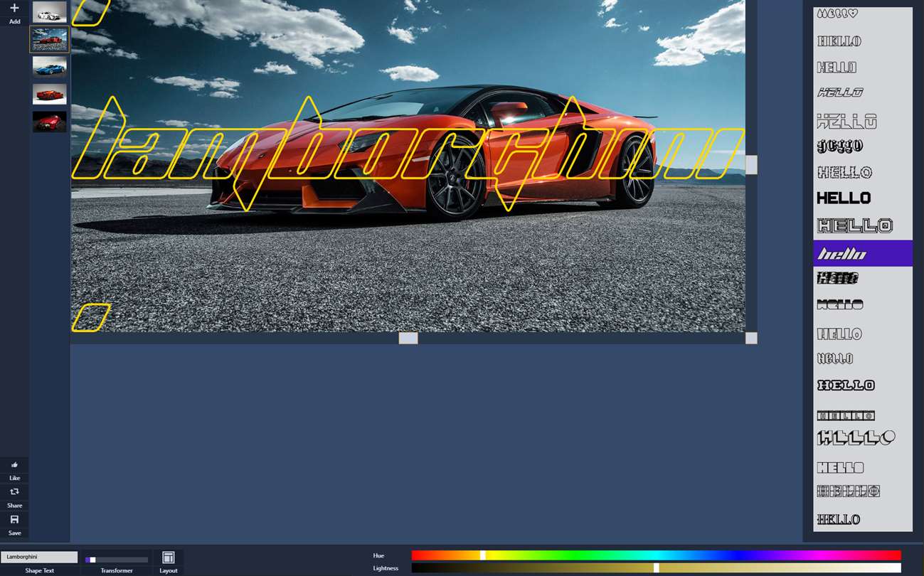Click the Lightness slider bar

pyautogui.click(x=656, y=568)
